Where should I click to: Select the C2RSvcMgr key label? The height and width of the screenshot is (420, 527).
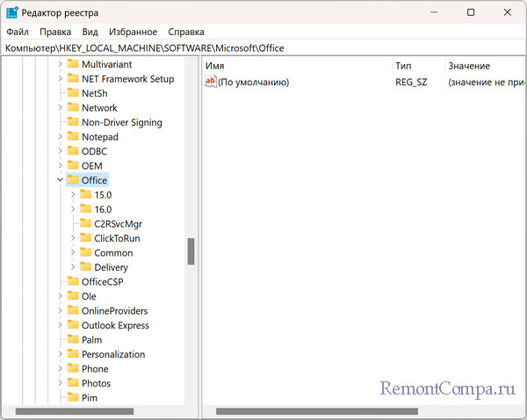[x=118, y=224]
